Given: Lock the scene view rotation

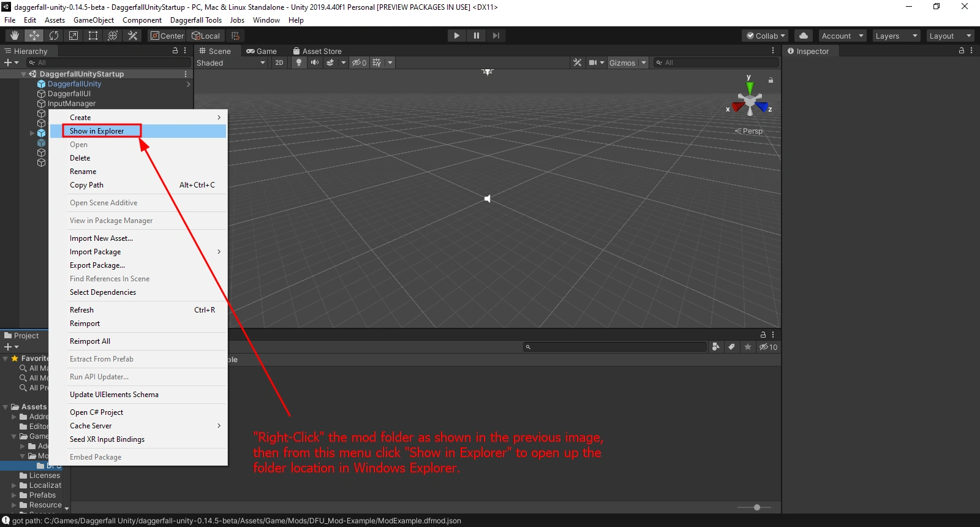Looking at the screenshot, I should pyautogui.click(x=771, y=80).
